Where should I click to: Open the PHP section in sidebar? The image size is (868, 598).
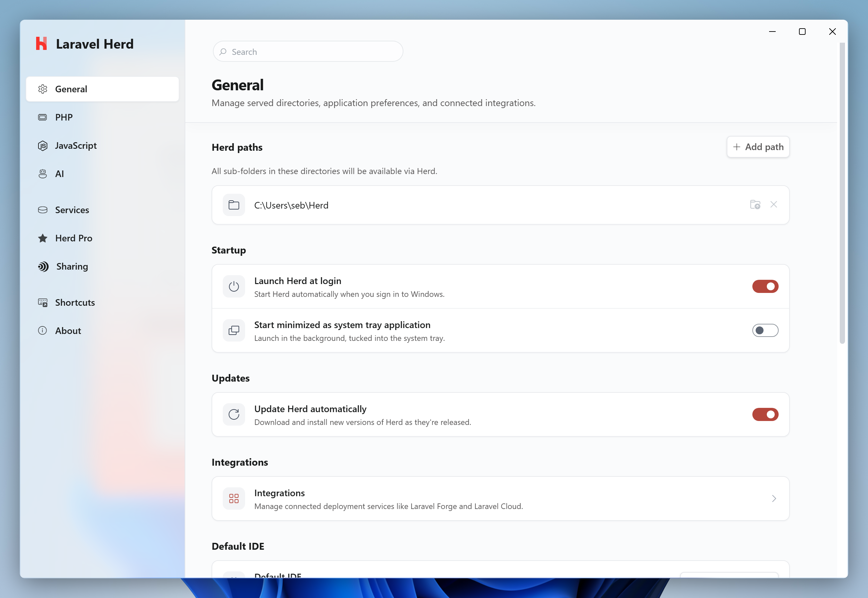[102, 117]
